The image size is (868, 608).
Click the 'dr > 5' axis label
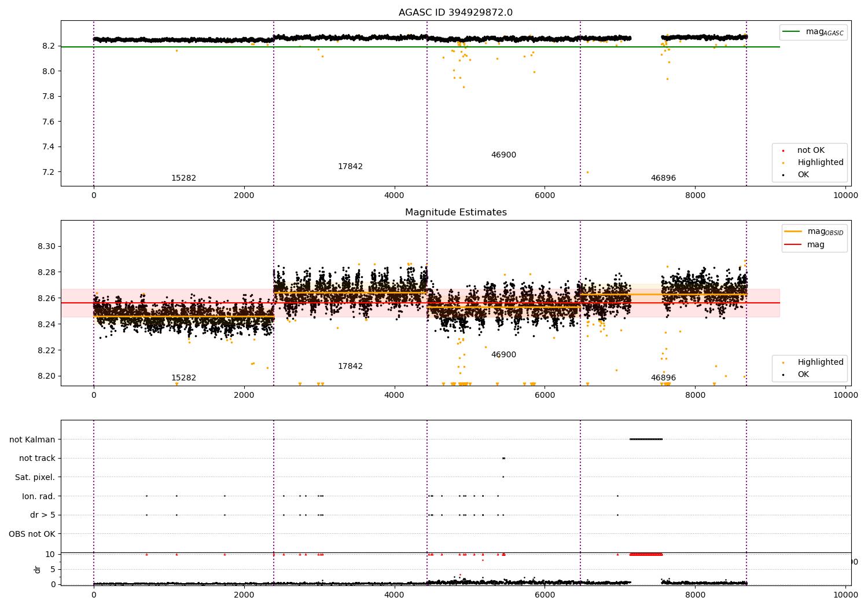(x=43, y=515)
